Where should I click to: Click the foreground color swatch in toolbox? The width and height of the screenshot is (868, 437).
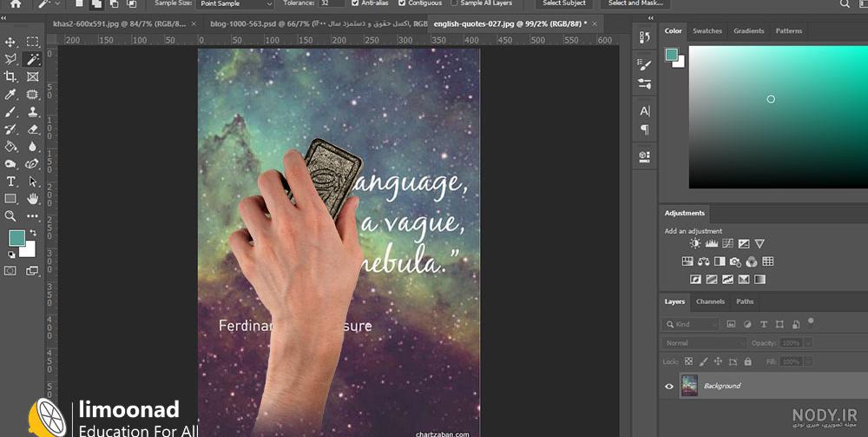(16, 239)
